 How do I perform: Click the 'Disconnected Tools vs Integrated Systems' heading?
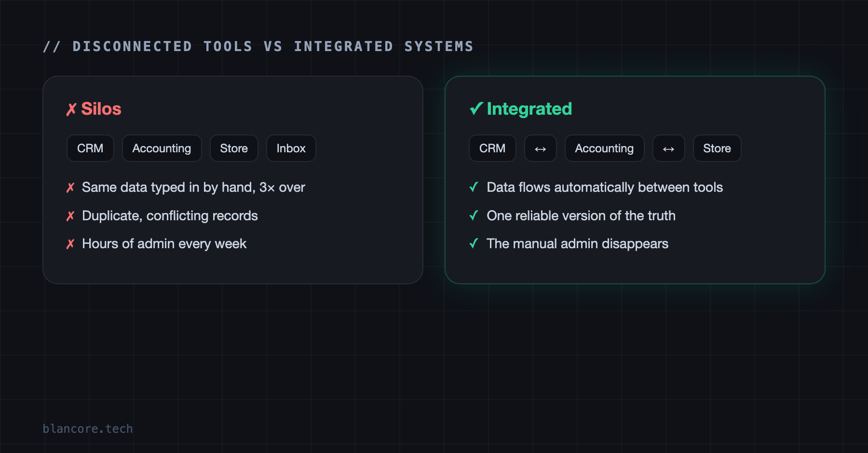coord(258,46)
